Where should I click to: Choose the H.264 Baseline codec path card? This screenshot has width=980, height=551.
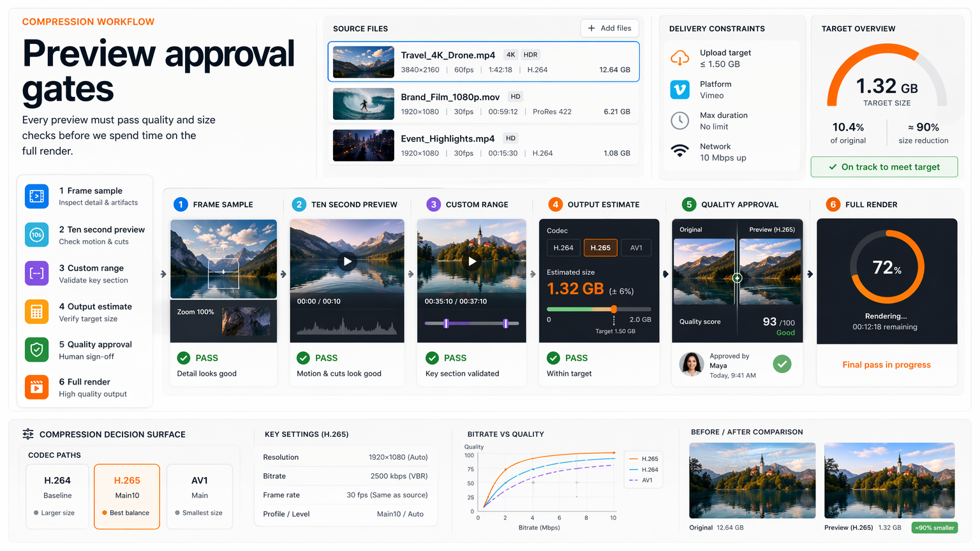(57, 497)
